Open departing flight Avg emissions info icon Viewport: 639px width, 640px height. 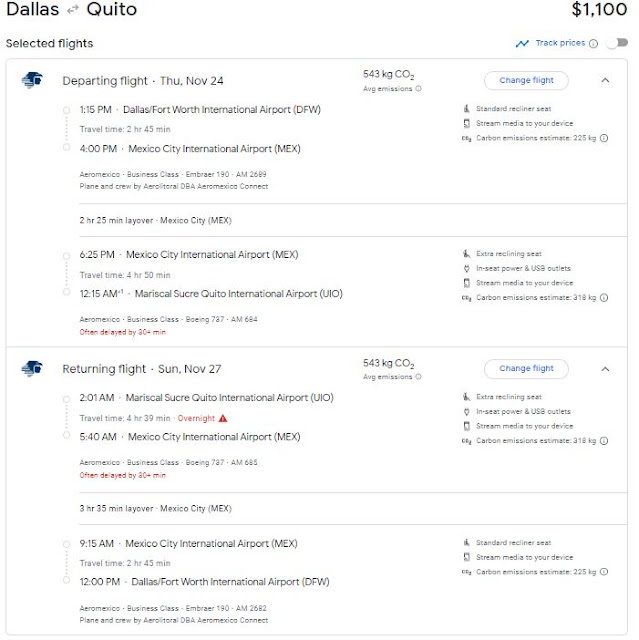(418, 89)
